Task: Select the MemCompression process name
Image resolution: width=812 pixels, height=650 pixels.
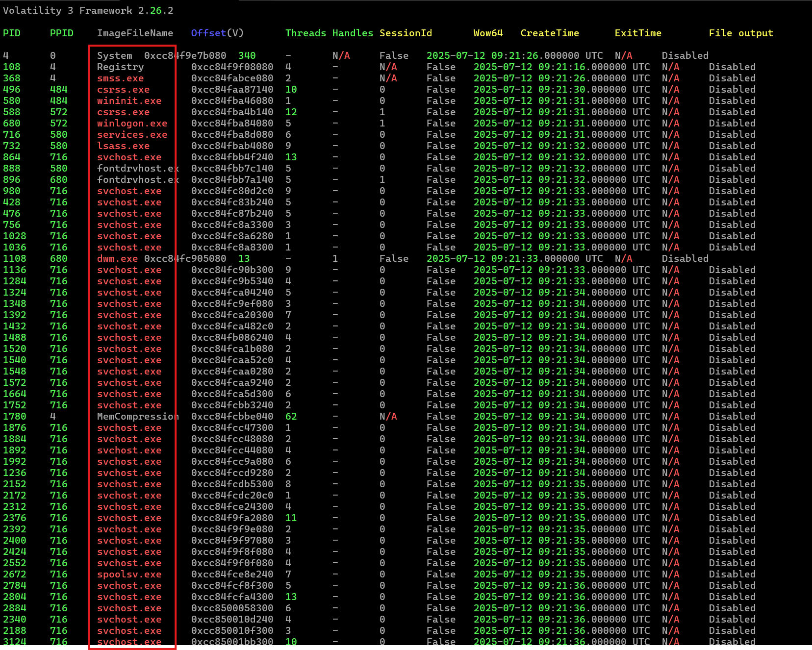Action: coord(138,416)
